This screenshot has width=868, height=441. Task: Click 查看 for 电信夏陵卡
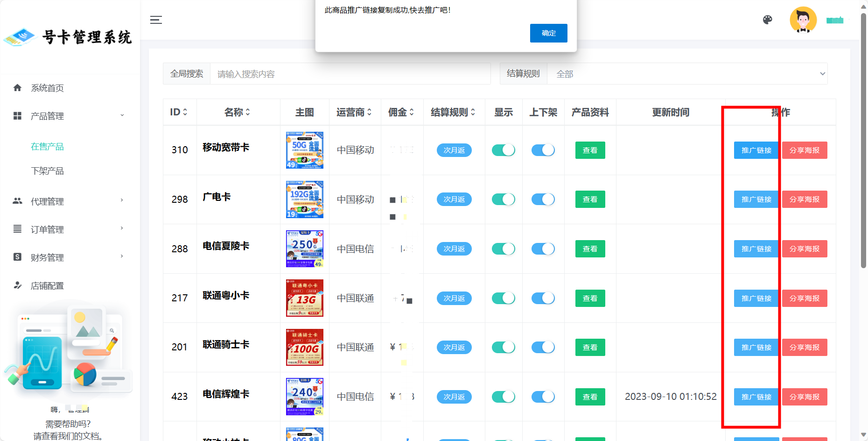pyautogui.click(x=590, y=249)
